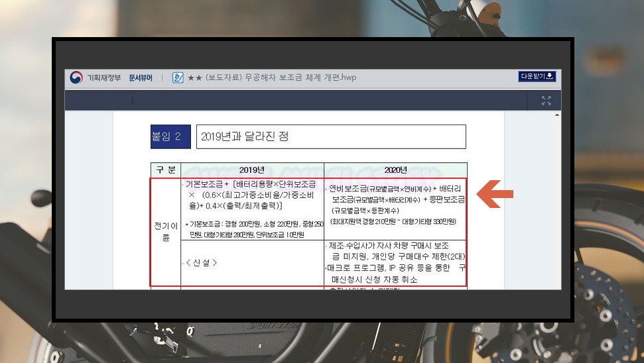Click the scrollbar up arrow in document viewer

(x=557, y=115)
